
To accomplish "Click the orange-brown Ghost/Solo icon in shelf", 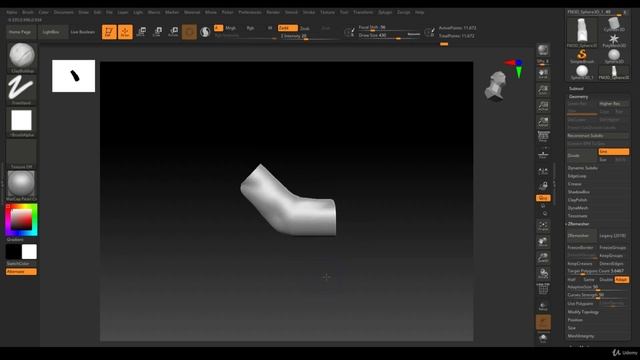I will click(x=543, y=322).
